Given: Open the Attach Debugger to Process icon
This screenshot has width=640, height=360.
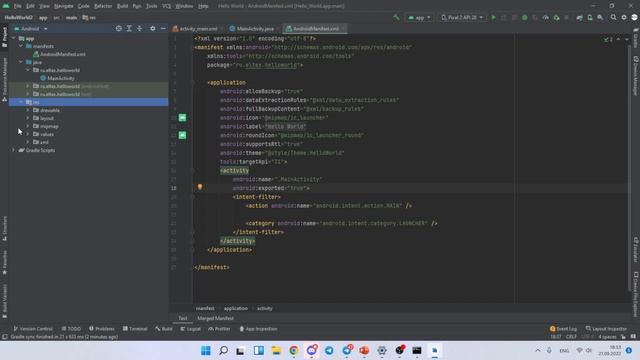Looking at the screenshot, I should [556, 18].
